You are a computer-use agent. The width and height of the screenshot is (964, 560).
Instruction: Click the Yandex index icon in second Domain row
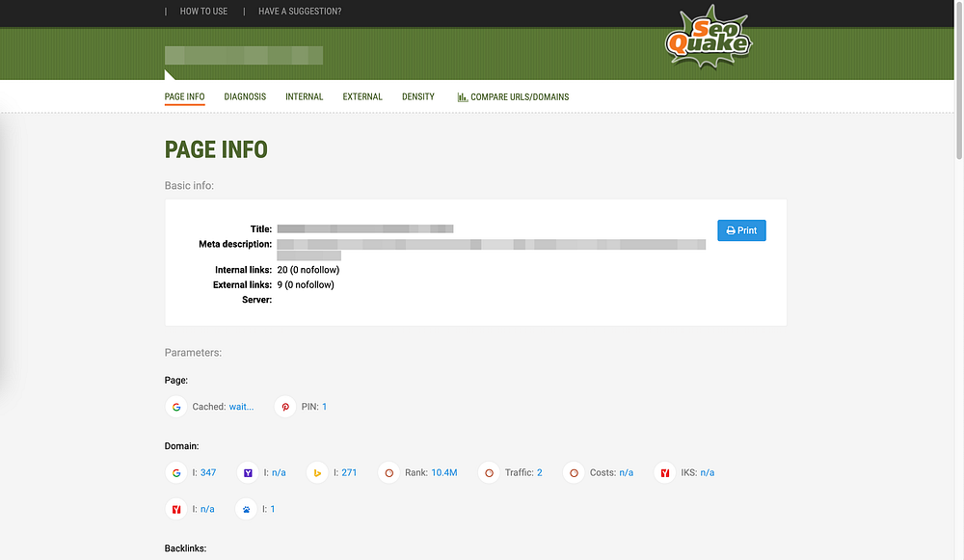[175, 509]
